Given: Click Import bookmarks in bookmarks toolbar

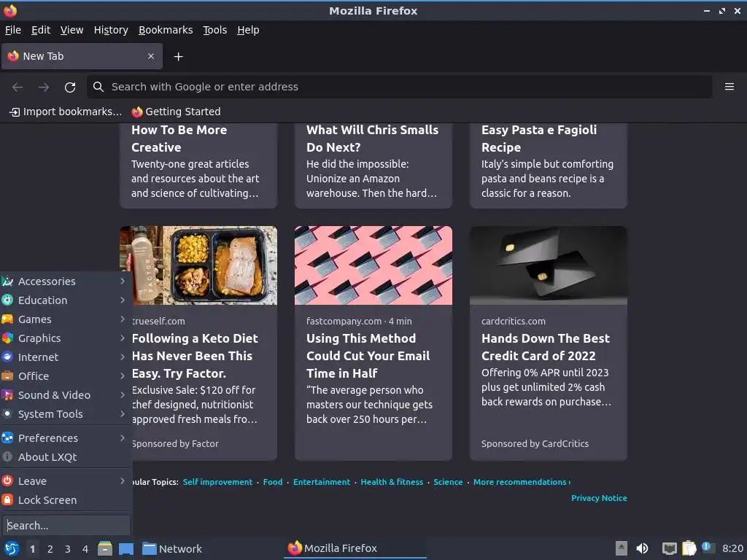Looking at the screenshot, I should pos(66,112).
